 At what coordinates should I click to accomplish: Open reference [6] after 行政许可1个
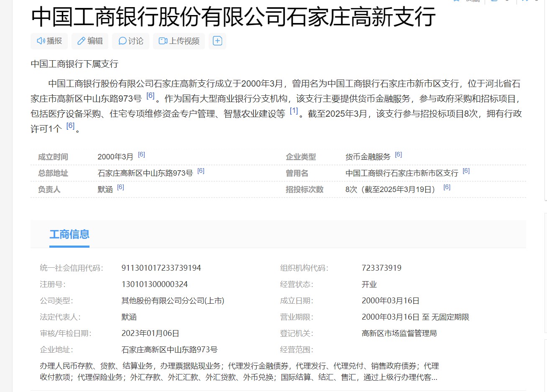(71, 126)
